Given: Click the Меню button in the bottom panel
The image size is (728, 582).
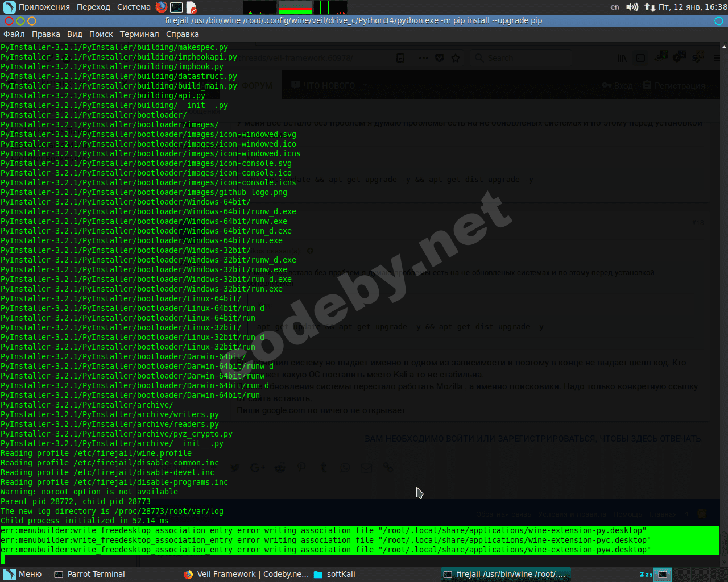Looking at the screenshot, I should (23, 574).
